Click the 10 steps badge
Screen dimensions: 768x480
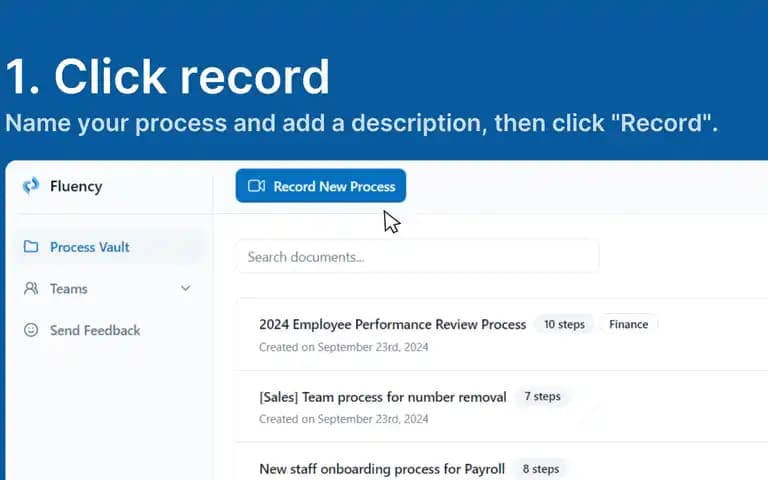click(564, 324)
